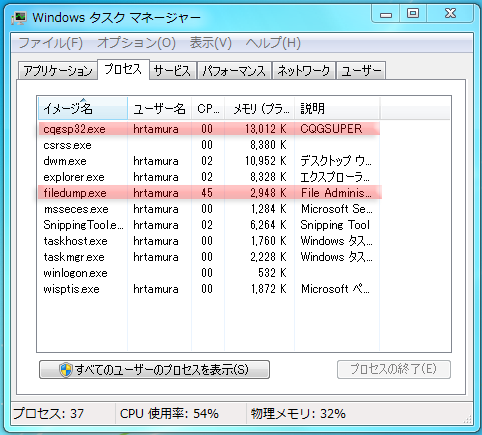This screenshot has height=435, width=482.
Task: Open the オプション(O) menu
Action: pyautogui.click(x=136, y=43)
